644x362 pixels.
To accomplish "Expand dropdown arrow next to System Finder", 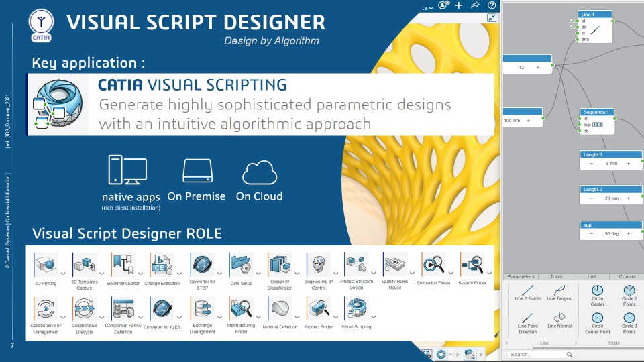I will (490, 274).
